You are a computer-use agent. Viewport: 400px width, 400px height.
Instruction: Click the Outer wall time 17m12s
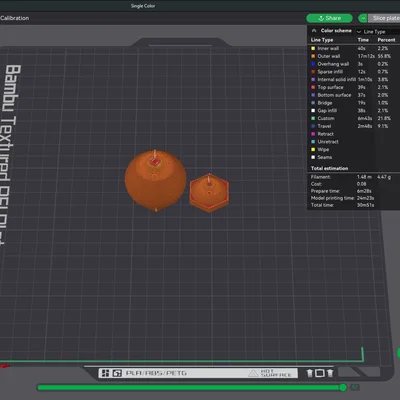(366, 56)
